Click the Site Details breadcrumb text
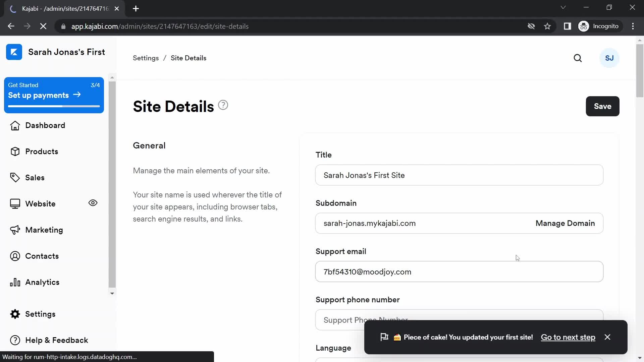Screen dimensions: 644x362 coord(189,58)
